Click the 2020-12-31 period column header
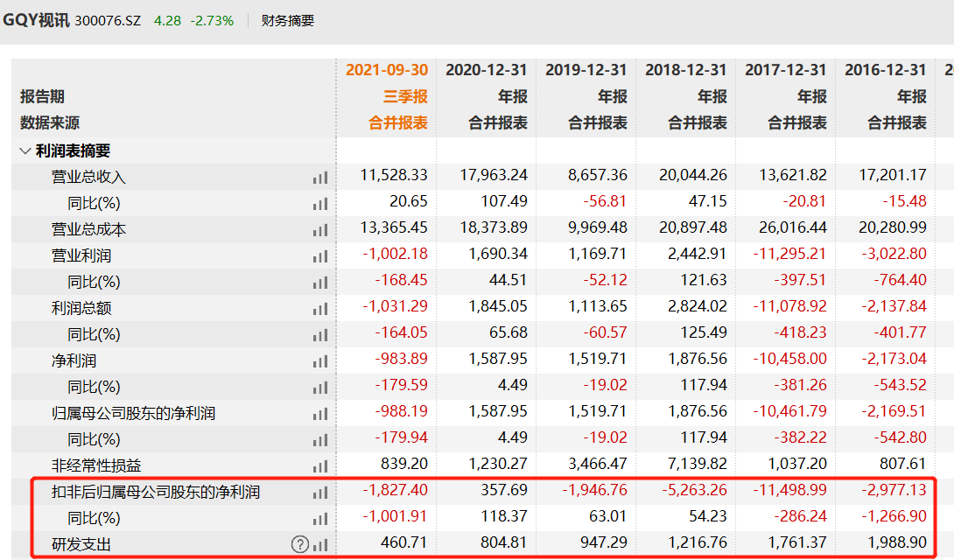 pos(487,70)
